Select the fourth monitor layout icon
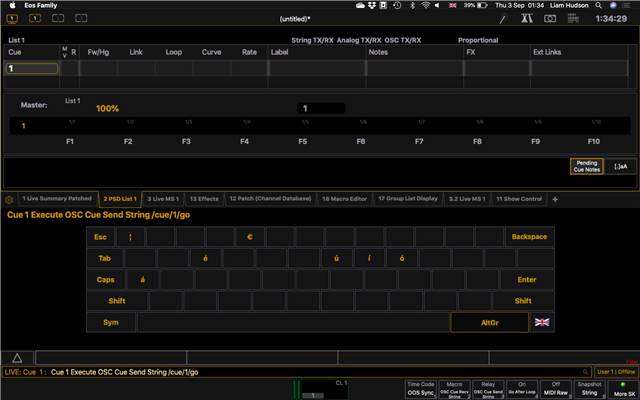 81,18
